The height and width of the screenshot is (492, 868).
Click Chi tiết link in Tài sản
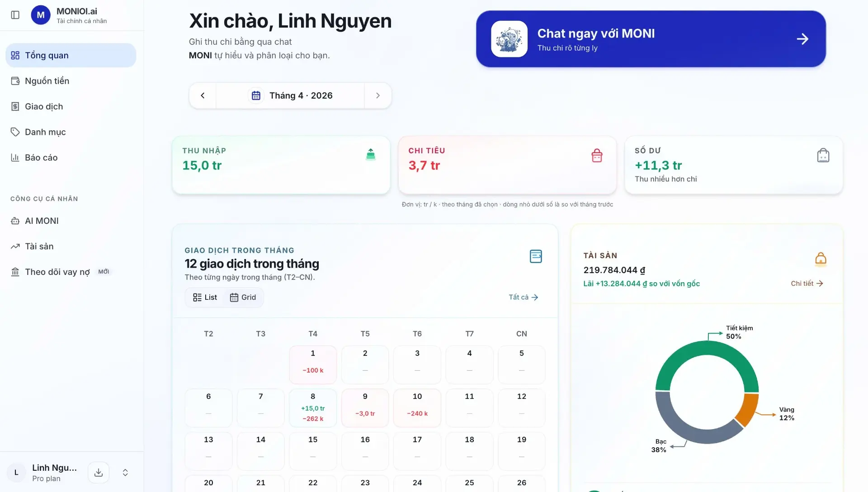pos(807,284)
